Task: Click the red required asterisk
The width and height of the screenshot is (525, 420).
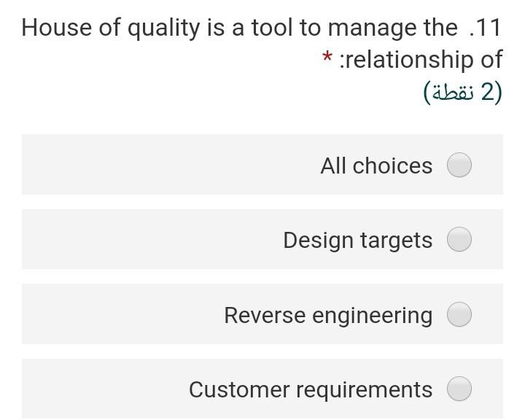Action: click(328, 57)
